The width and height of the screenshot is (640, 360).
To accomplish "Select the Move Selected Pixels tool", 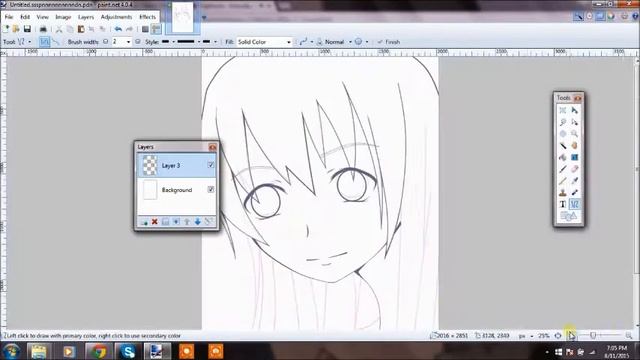I will [574, 111].
